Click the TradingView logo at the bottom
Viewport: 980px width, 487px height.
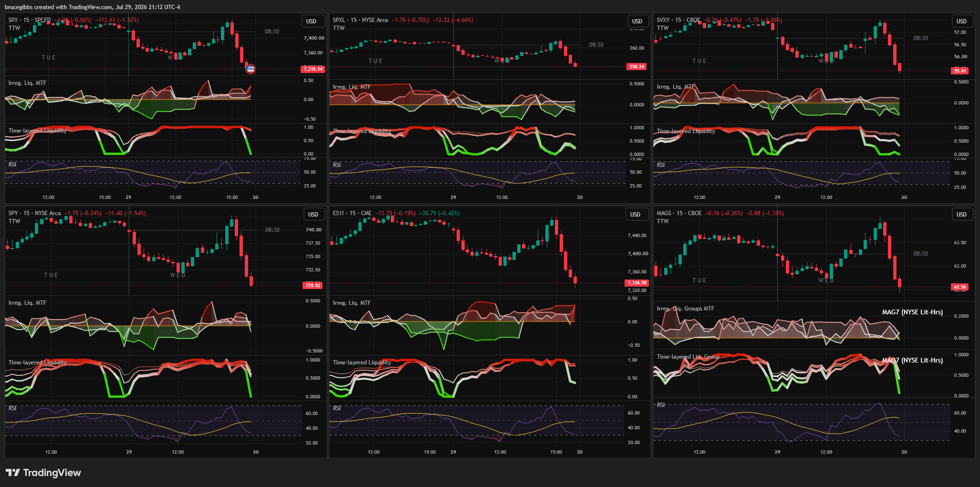tap(43, 473)
